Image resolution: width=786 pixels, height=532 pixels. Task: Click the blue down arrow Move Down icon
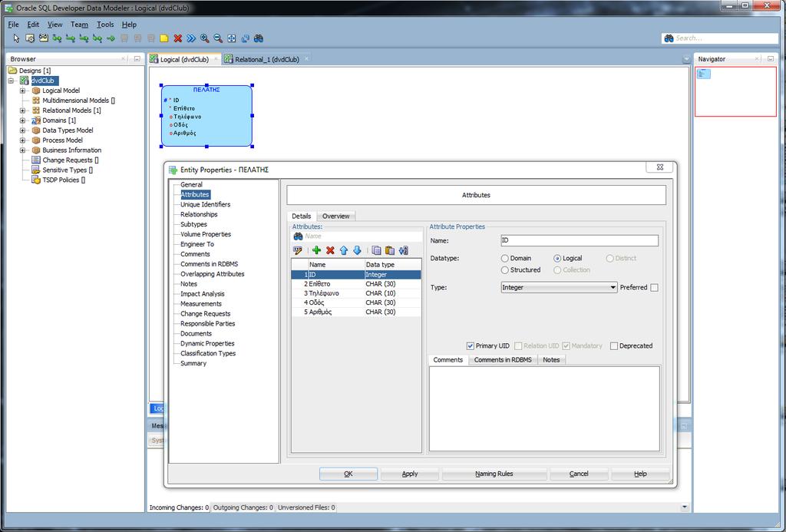[357, 250]
